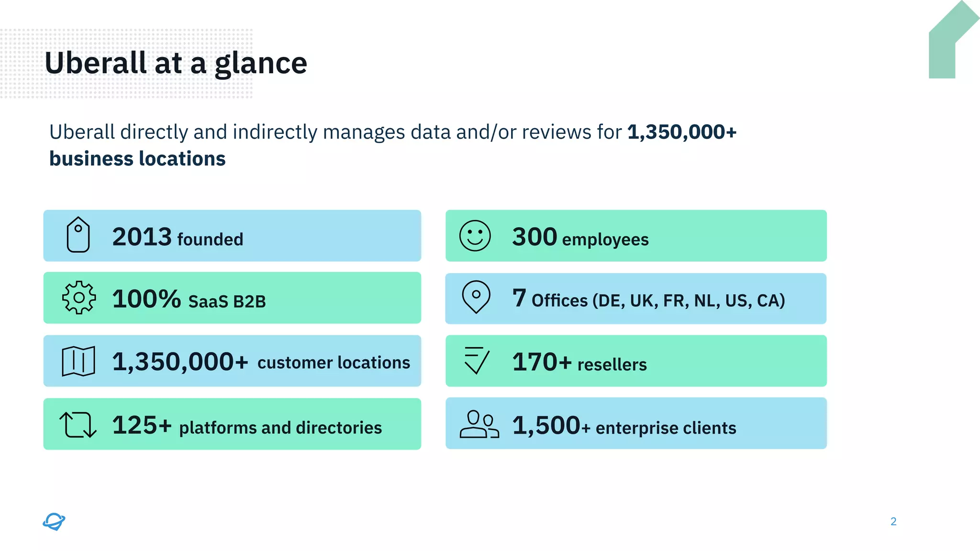
Task: Click the gear icon beside 100% SaaS B2B
Action: (79, 298)
